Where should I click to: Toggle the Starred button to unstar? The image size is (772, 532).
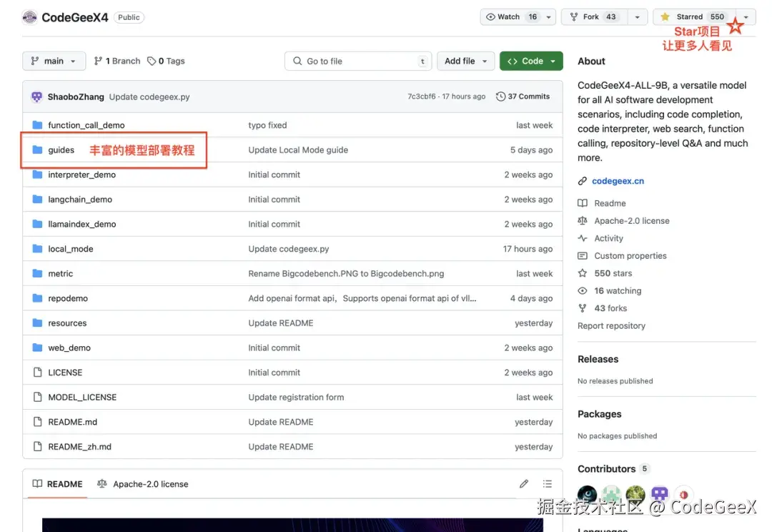pyautogui.click(x=695, y=16)
